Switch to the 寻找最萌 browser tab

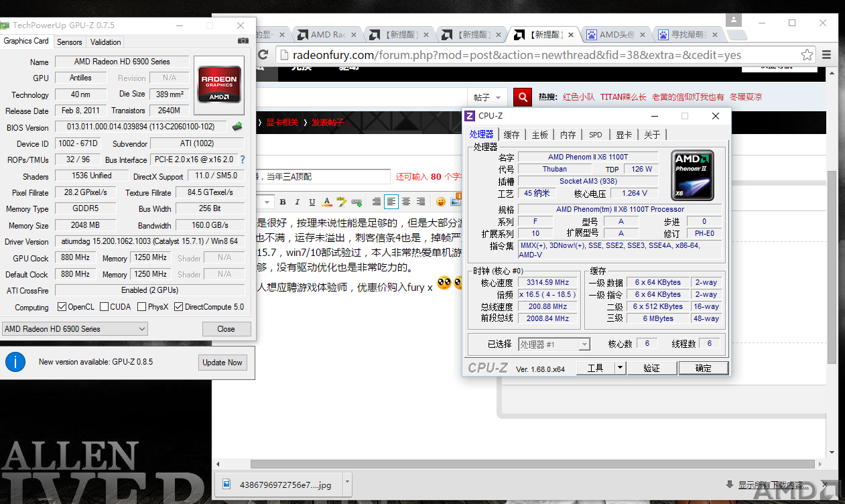tap(687, 35)
